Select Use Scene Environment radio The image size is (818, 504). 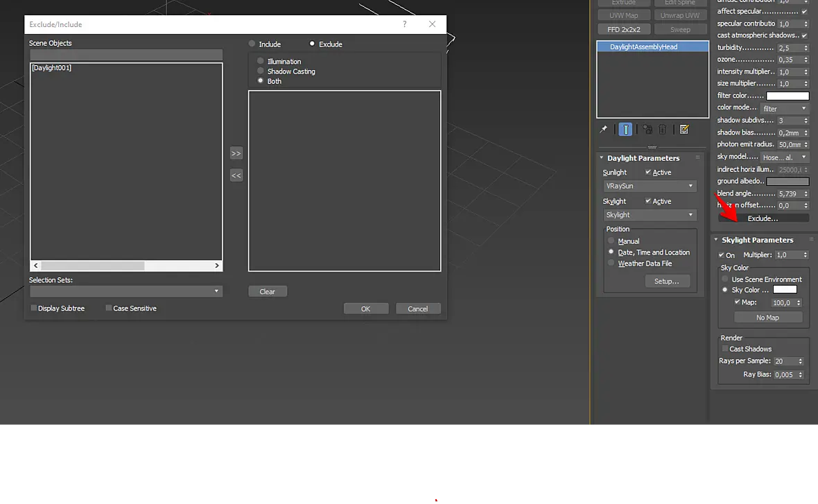[724, 279]
